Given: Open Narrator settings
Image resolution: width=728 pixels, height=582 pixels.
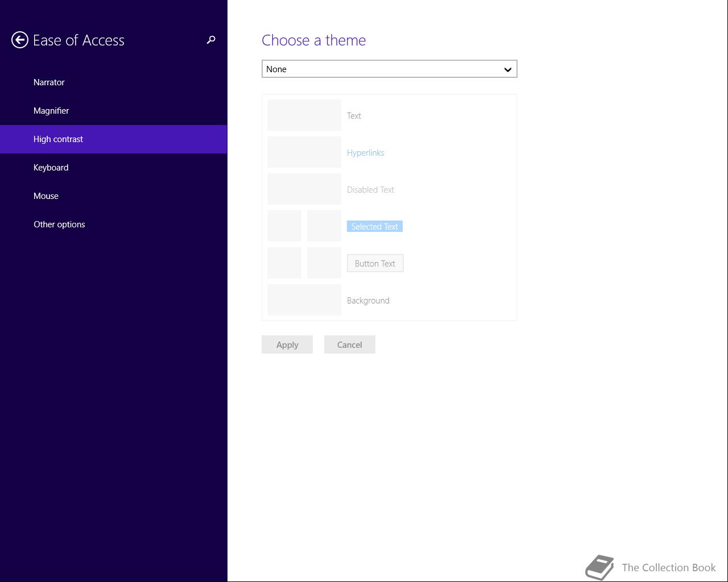Looking at the screenshot, I should point(113,82).
